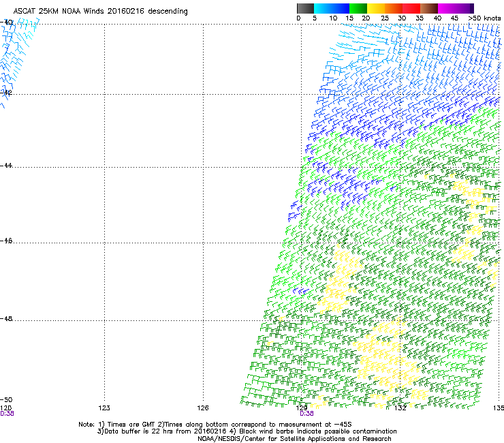Click the '123' longitude axis label
Image resolution: width=504 pixels, height=443 pixels.
click(104, 408)
